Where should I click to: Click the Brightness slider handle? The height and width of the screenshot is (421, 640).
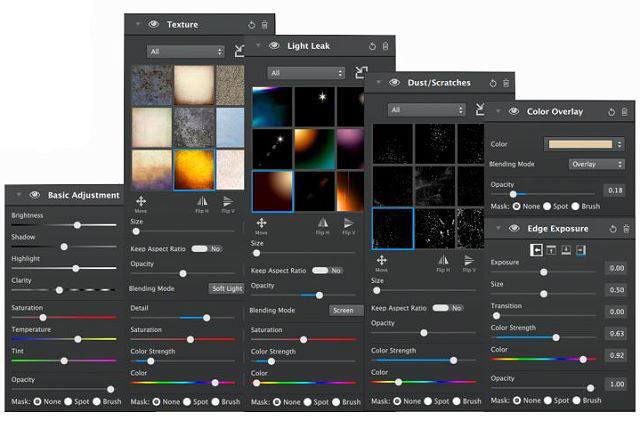(x=77, y=225)
